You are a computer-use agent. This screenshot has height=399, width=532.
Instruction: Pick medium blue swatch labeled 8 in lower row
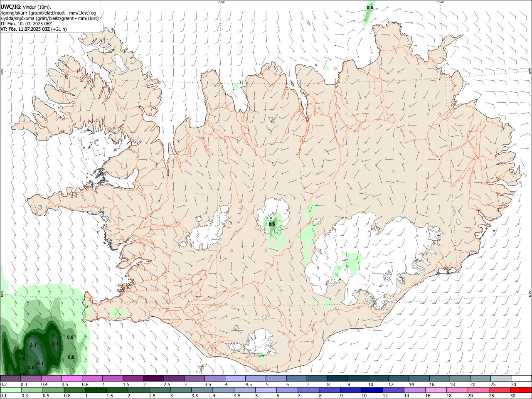pyautogui.click(x=330, y=390)
